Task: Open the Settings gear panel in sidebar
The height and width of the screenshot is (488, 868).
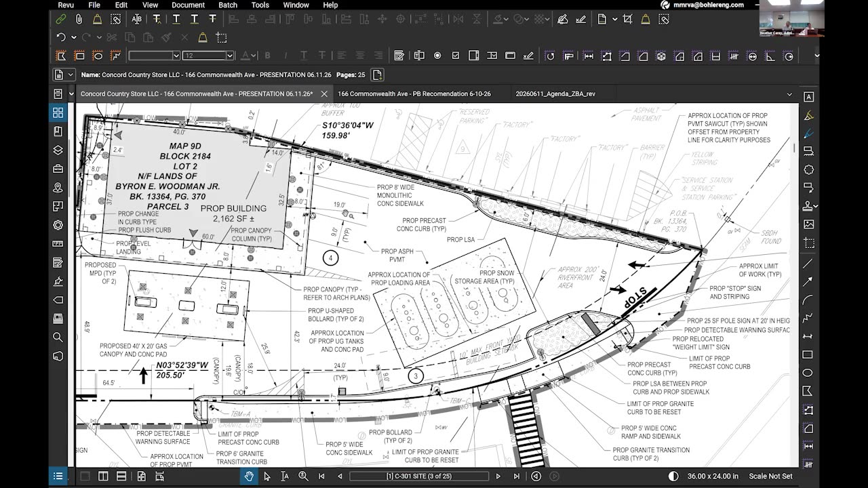Action: (58, 225)
